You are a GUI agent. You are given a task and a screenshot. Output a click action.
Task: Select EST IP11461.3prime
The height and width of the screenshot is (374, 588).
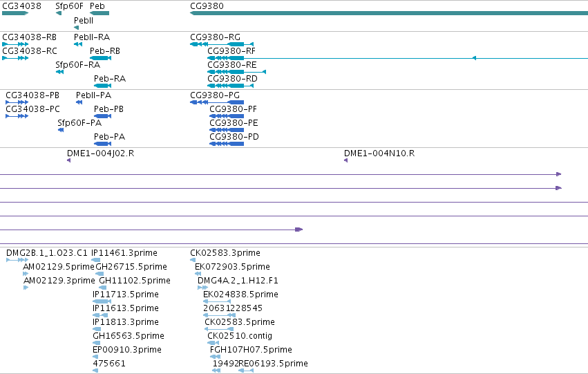click(x=124, y=253)
